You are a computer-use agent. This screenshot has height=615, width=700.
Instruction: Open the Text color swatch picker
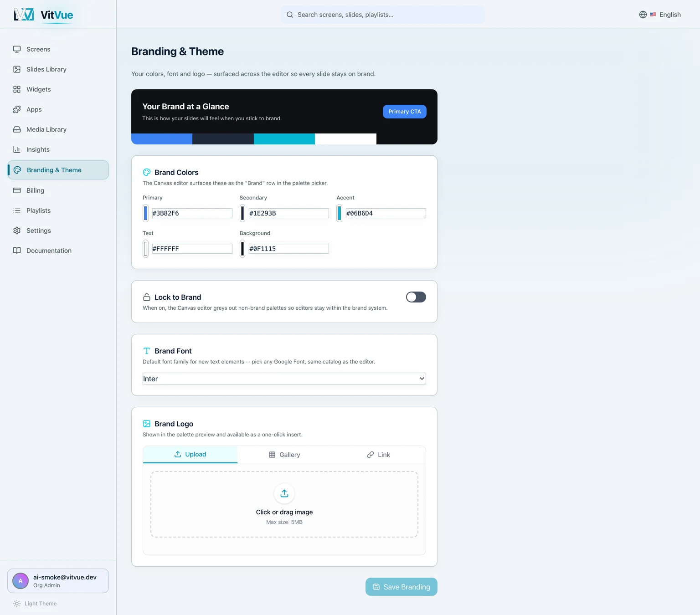coord(146,249)
